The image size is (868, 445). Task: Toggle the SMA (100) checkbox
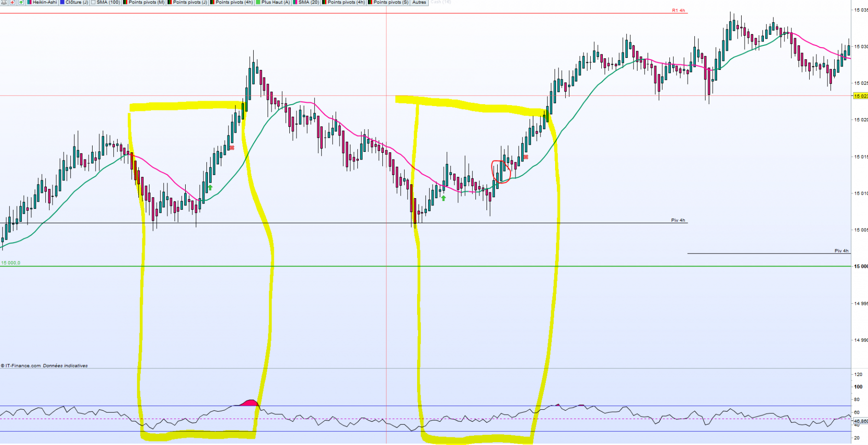click(x=94, y=2)
